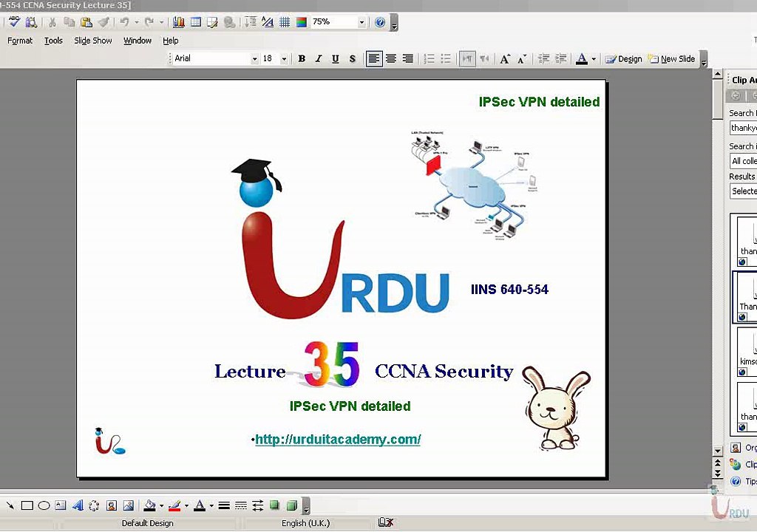Viewport: 757px width, 532px height.
Task: Open the font size 18 dropdown
Action: point(284,59)
